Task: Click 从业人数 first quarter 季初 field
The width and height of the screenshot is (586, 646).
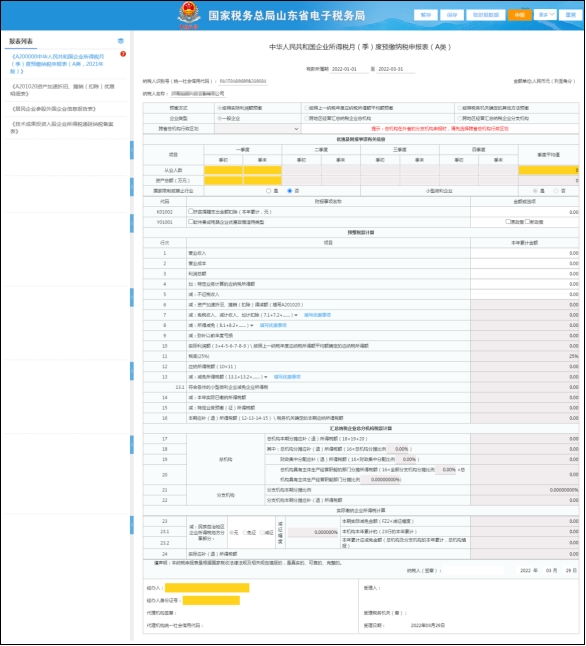Action: tap(223, 170)
